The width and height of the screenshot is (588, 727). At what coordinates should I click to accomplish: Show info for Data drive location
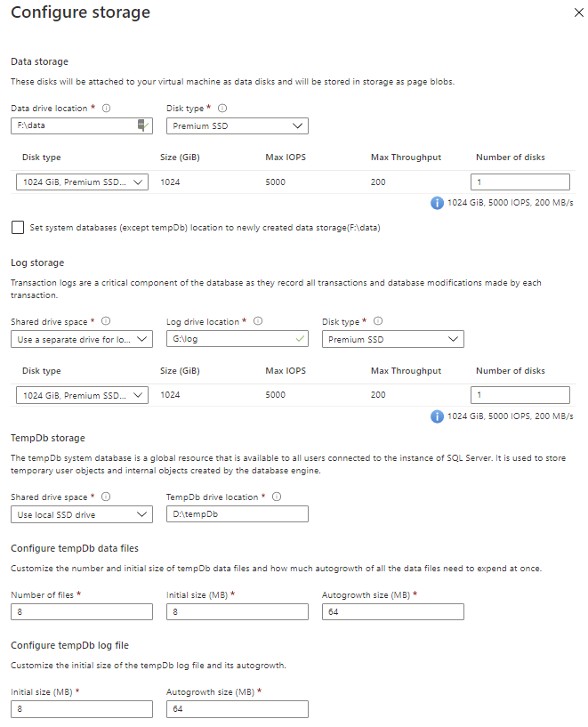coord(106,108)
